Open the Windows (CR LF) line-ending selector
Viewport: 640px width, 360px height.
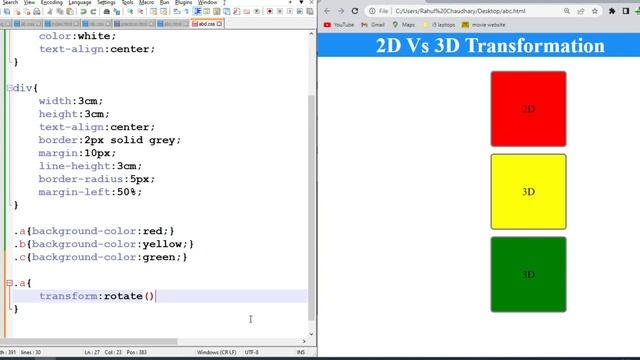click(216, 352)
